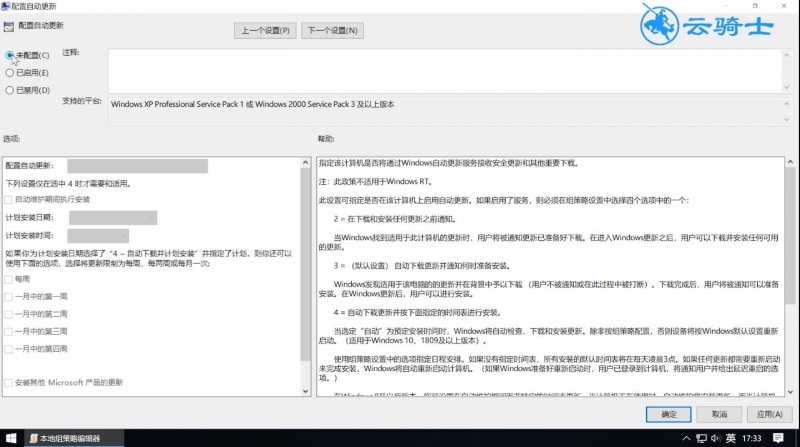Click supported platform box scroll-up arrow
800x447 pixels.
click(x=786, y=104)
